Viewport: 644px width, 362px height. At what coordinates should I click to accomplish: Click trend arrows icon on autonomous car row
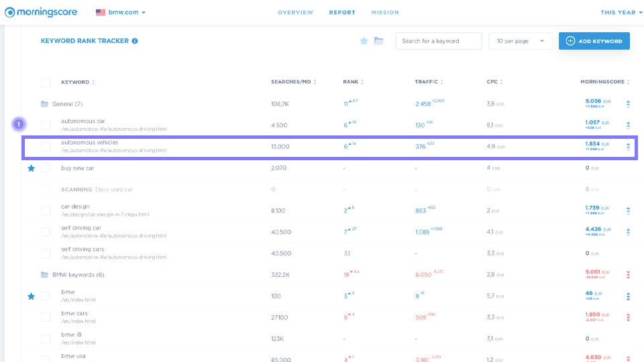[628, 125]
